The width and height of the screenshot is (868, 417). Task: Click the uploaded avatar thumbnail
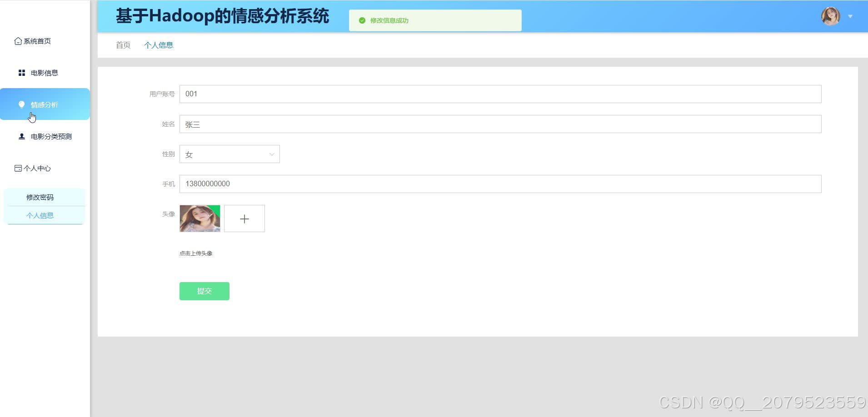[200, 218]
